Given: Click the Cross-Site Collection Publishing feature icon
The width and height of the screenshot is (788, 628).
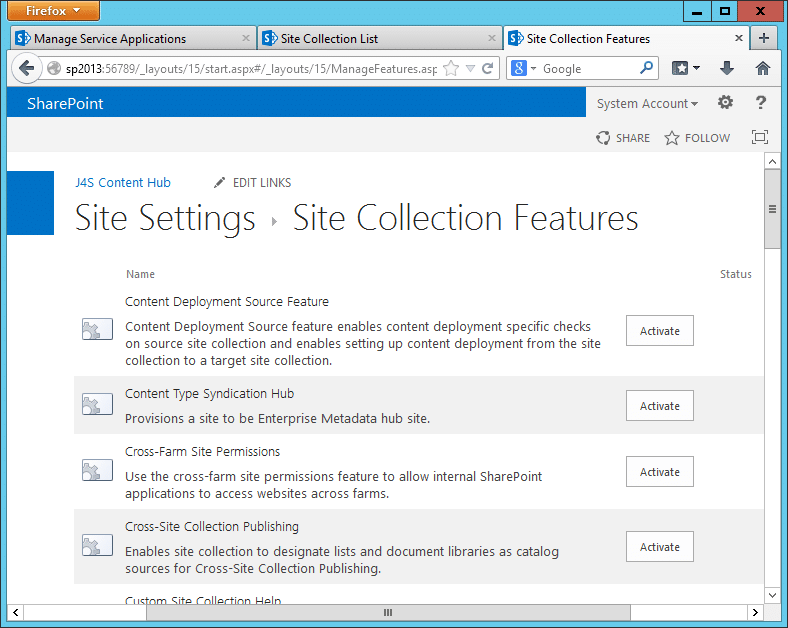Looking at the screenshot, I should (97, 546).
